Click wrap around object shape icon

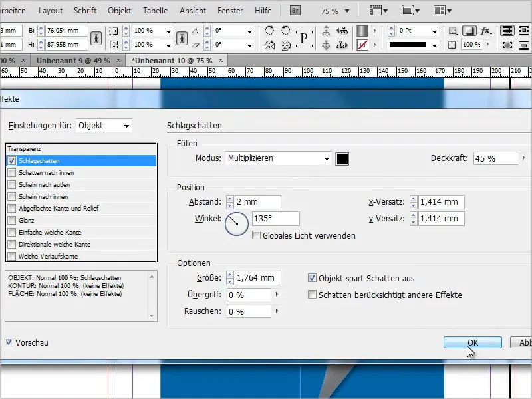507,45
